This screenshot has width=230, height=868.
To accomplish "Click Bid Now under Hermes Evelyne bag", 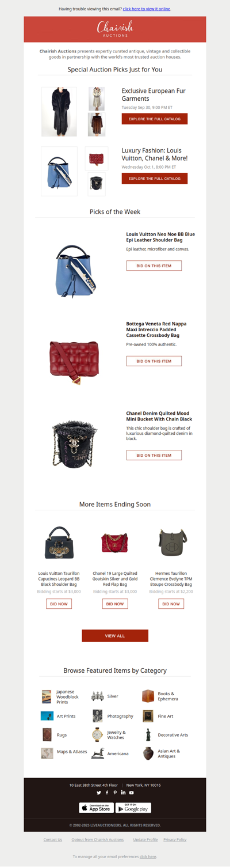I will point(171,604).
